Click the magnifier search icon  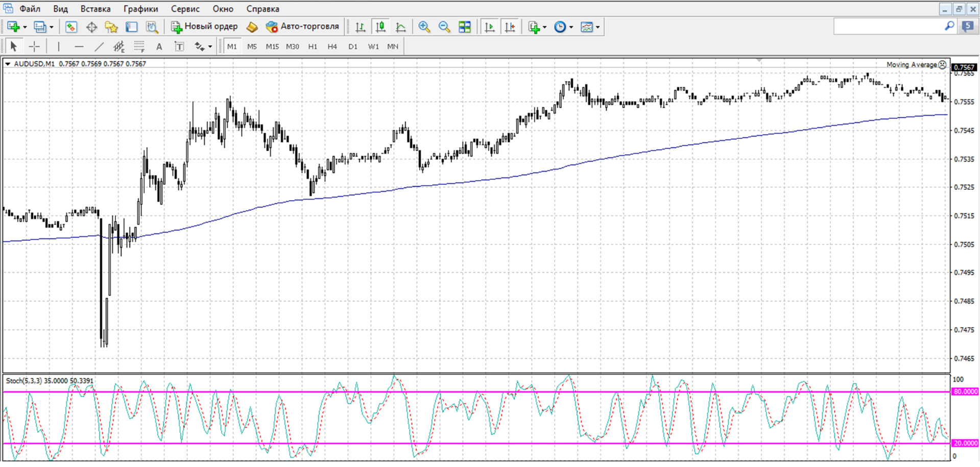click(949, 26)
